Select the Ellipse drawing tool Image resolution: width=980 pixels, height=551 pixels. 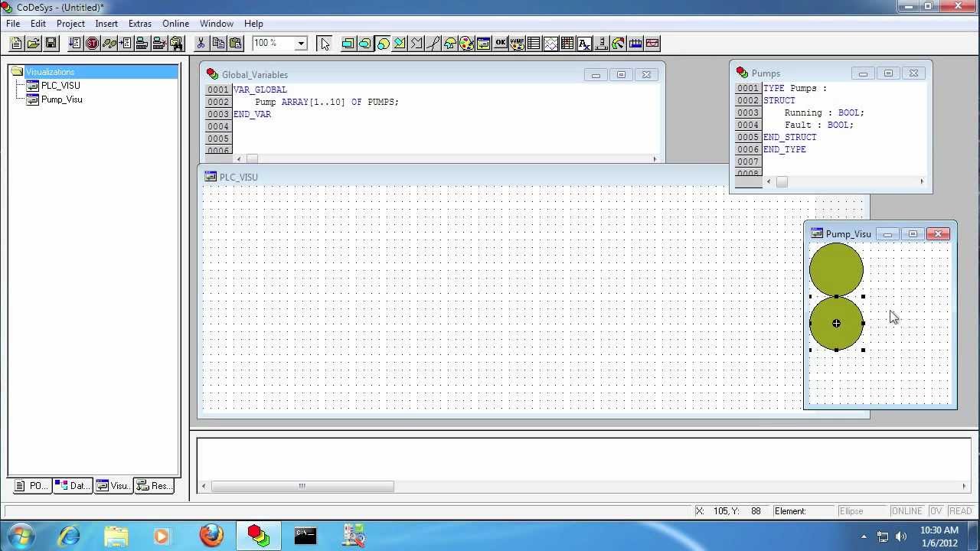click(382, 44)
